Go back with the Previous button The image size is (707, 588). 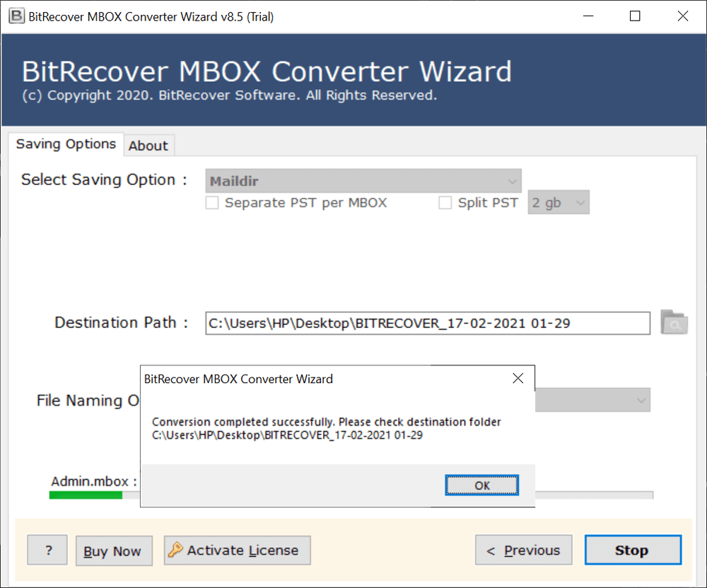523,550
